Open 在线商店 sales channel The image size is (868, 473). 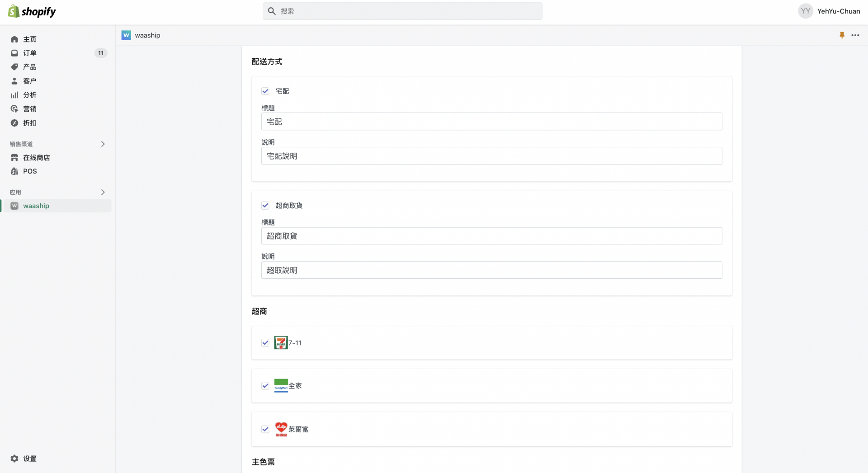pyautogui.click(x=36, y=157)
